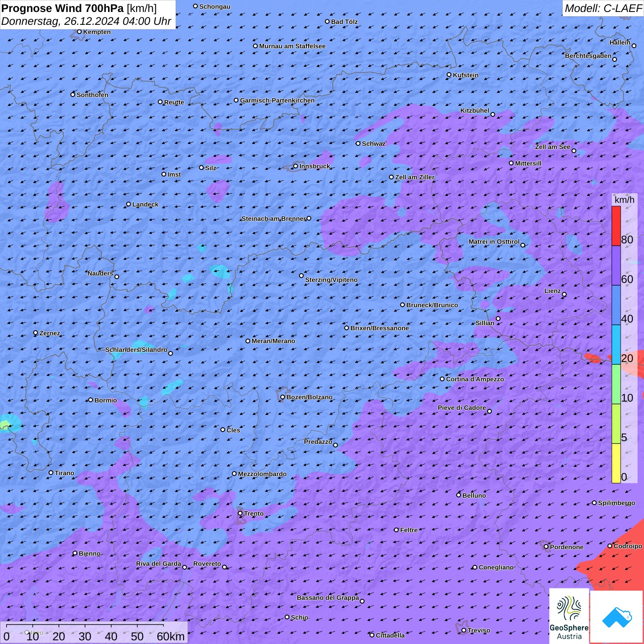644x644 pixels.
Task: Click the Innsbruck city marker
Action: pos(295,166)
